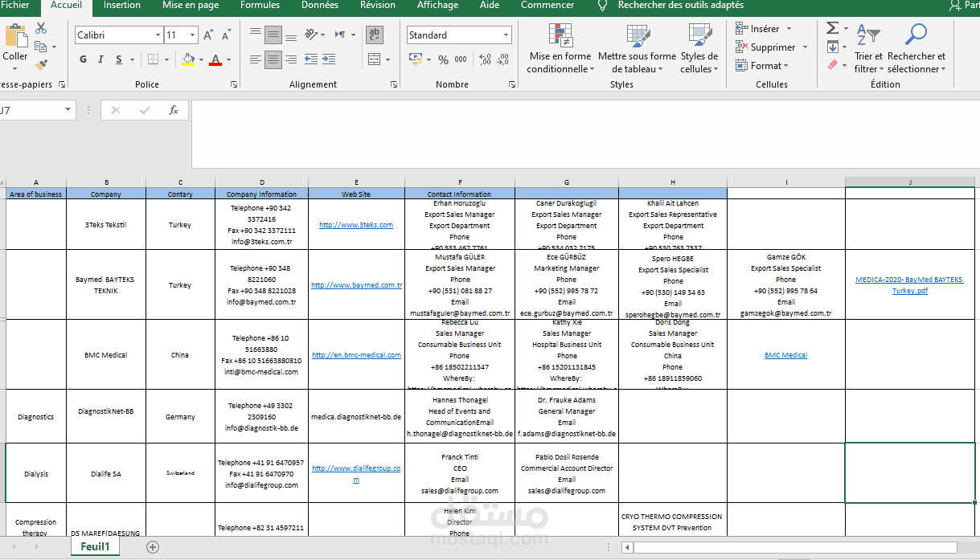The image size is (980, 560).
Task: Click Rechercher des outils adaptés search box
Action: click(x=680, y=6)
